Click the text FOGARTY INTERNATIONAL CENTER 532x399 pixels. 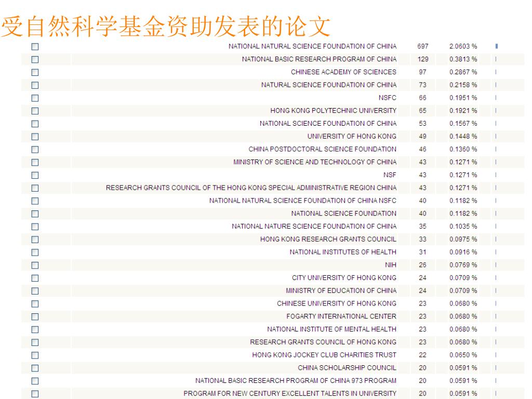[341, 317]
